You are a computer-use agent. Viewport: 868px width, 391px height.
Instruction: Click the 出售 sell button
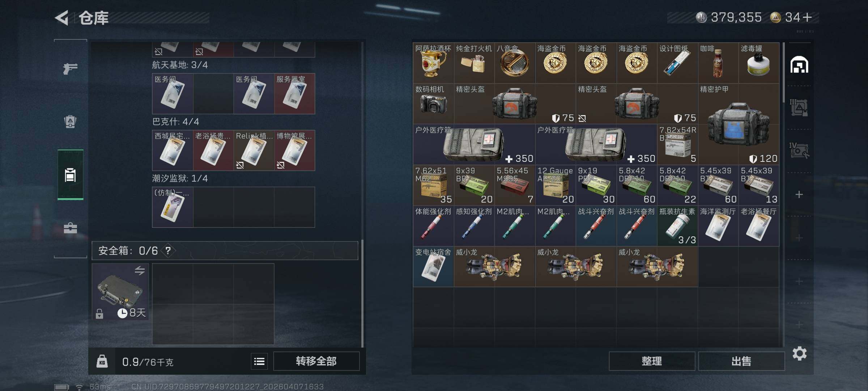[x=741, y=361]
